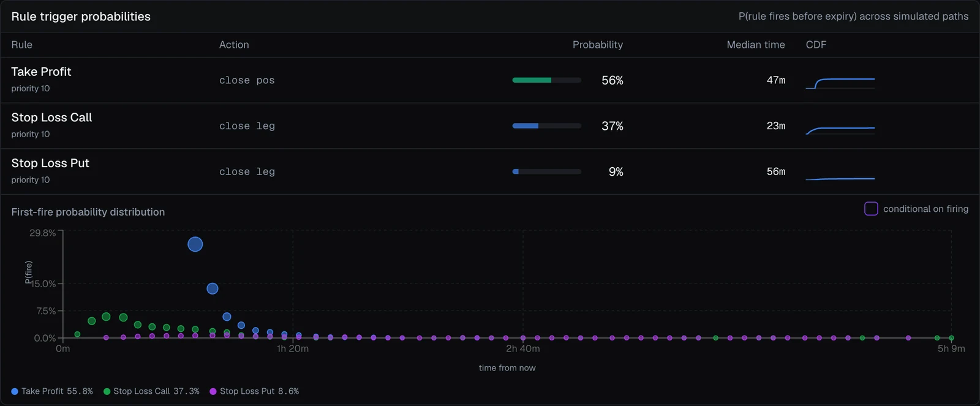Click the green dot at 5h 9m
The width and height of the screenshot is (980, 406).
click(x=951, y=338)
